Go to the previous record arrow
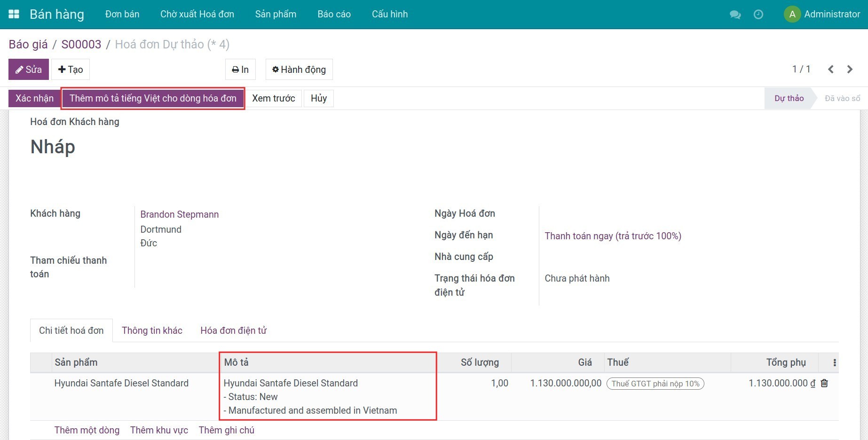868x440 pixels. click(x=831, y=70)
